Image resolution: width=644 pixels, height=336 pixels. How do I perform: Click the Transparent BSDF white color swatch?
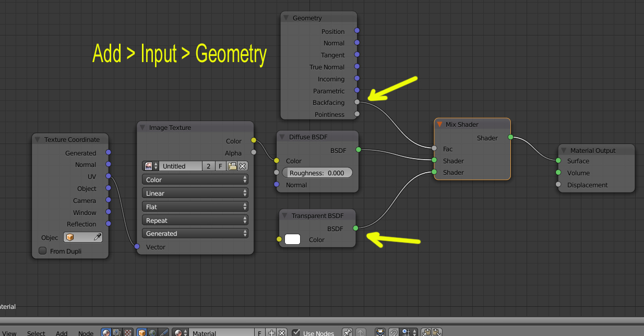(292, 239)
